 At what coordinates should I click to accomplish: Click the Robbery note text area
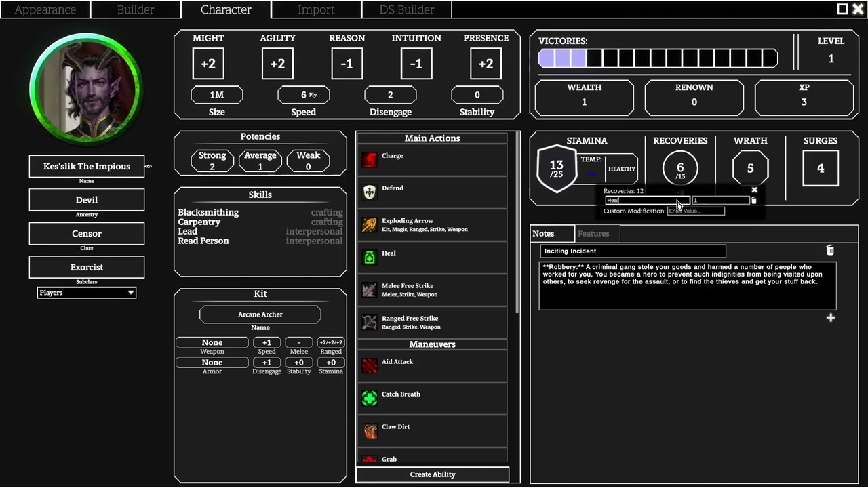pos(688,286)
